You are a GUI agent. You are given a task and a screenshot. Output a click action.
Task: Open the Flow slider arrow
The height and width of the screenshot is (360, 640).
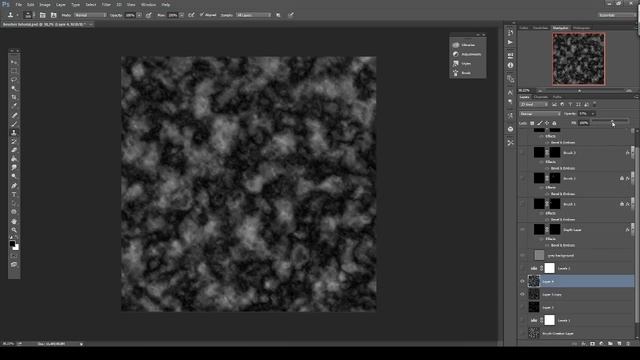[x=181, y=15]
